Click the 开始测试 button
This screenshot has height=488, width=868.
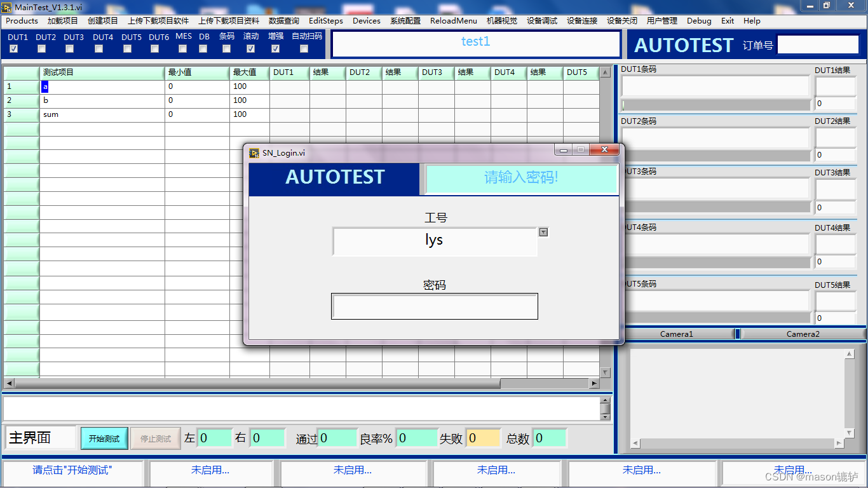click(104, 438)
